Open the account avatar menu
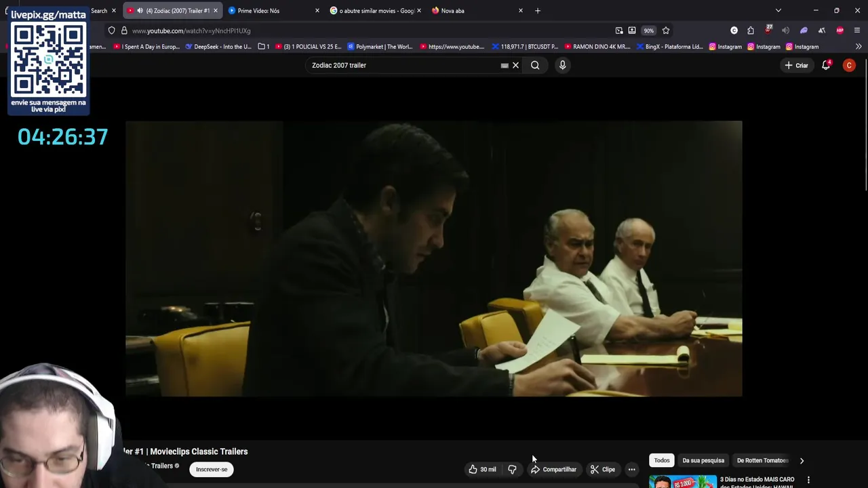 tap(849, 65)
